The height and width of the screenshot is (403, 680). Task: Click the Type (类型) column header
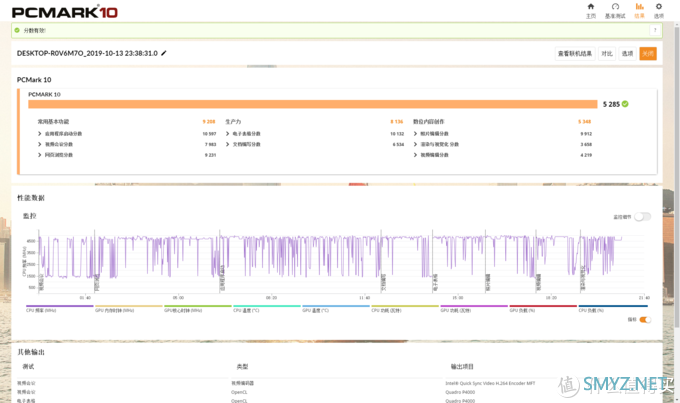point(242,367)
